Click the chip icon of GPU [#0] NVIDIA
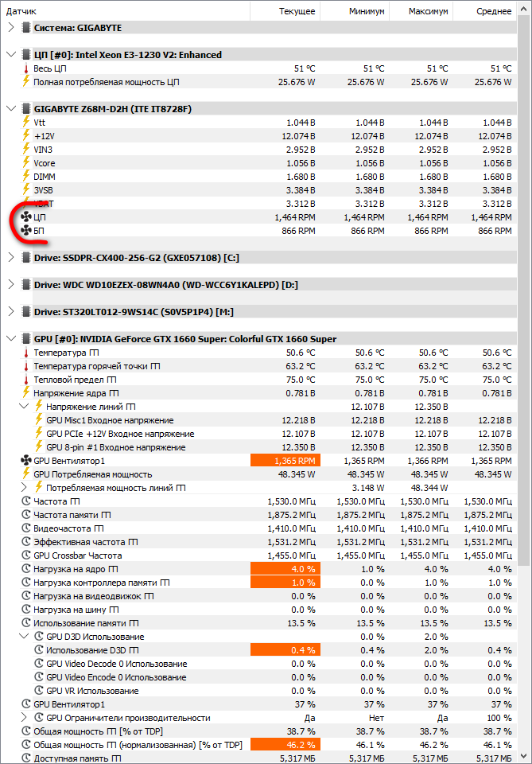The height and width of the screenshot is (764, 532). (26, 339)
